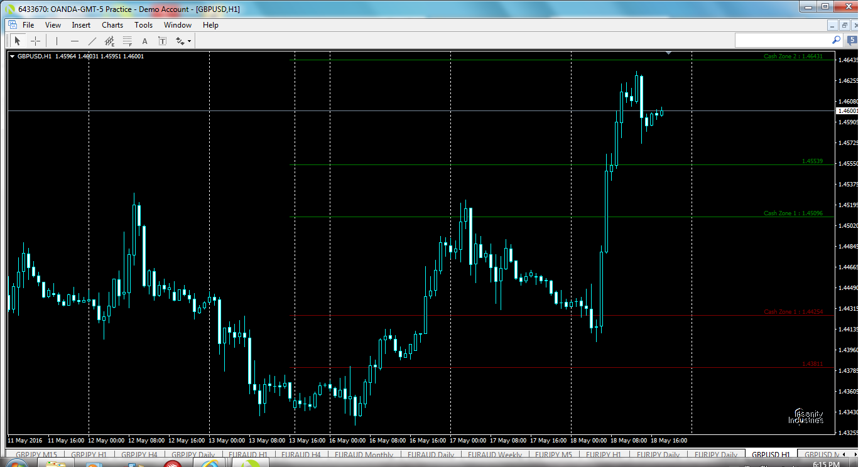Switch to the EURAUD H4 chart tab
The image size is (868, 467).
point(301,454)
